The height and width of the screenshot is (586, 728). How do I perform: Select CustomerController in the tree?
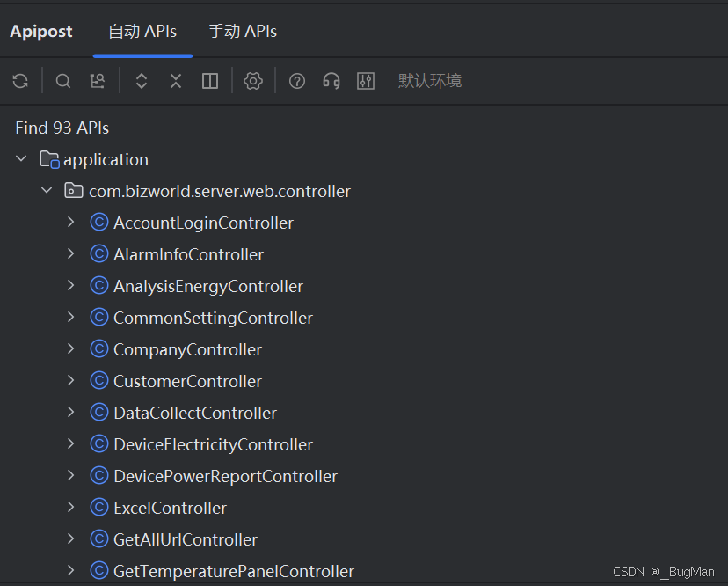tap(187, 382)
